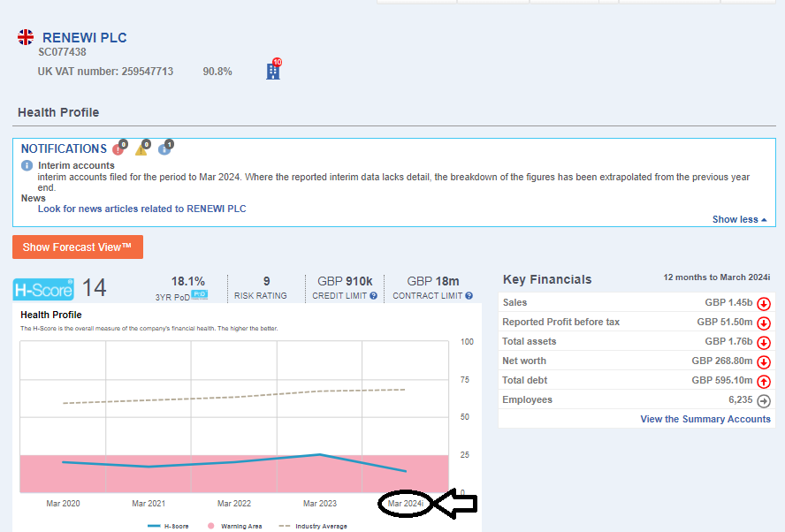The width and height of the screenshot is (785, 532).
Task: Click the News label in notifications
Action: [33, 198]
